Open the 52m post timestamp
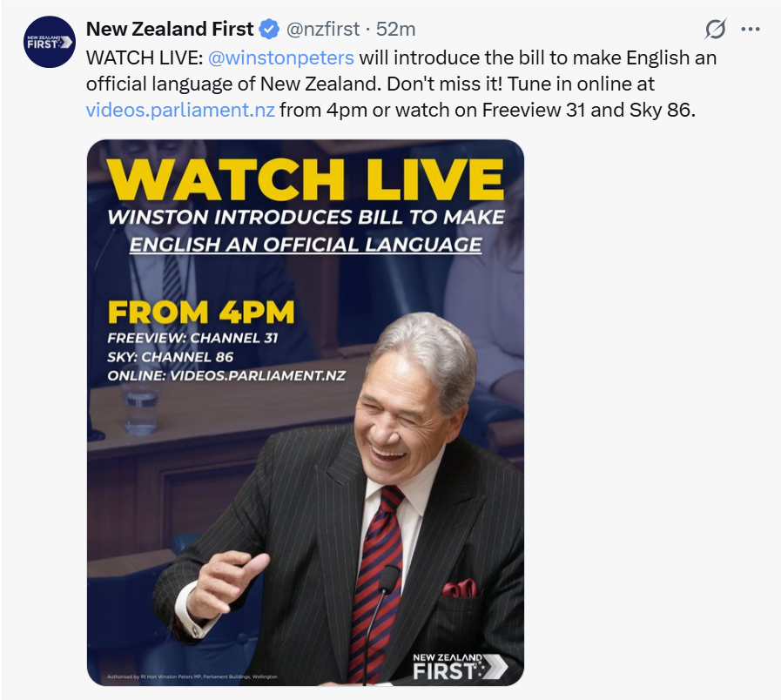 tap(396, 29)
